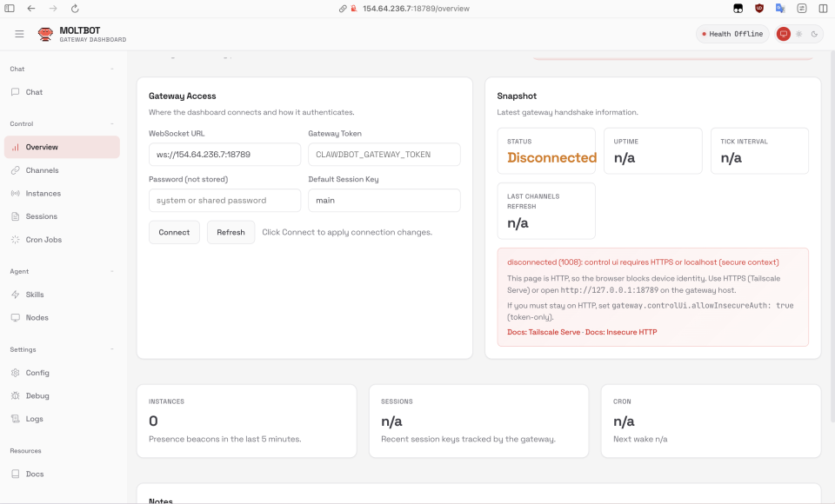
Task: Open the hamburger navigation menu
Action: pos(19,34)
